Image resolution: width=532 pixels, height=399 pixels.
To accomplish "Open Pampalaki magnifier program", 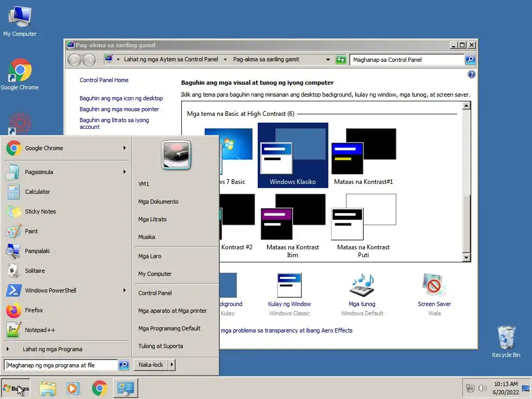I will point(66,251).
